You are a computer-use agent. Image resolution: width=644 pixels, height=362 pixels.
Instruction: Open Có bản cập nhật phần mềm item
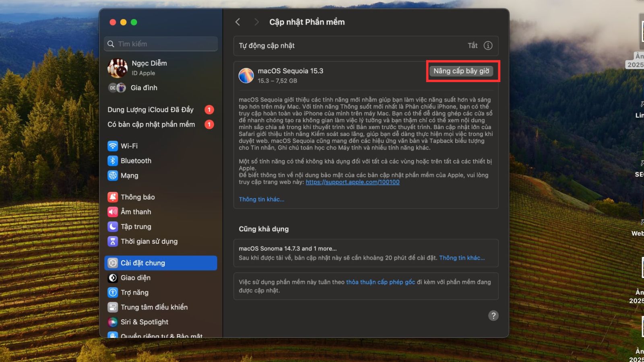tap(161, 124)
